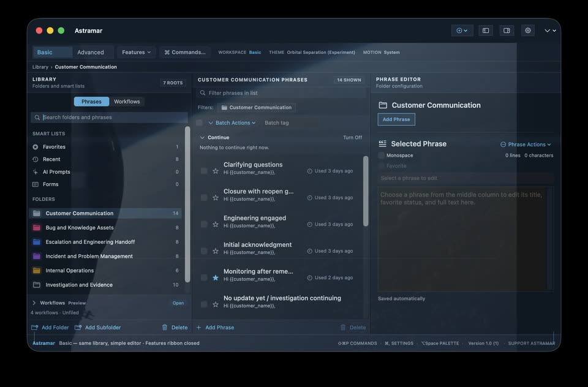Collapse the Continue section
The image size is (588, 387).
202,138
